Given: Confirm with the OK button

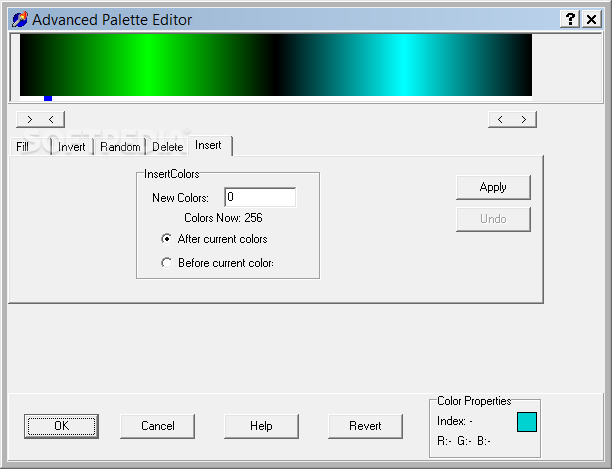Looking at the screenshot, I should pos(61,426).
